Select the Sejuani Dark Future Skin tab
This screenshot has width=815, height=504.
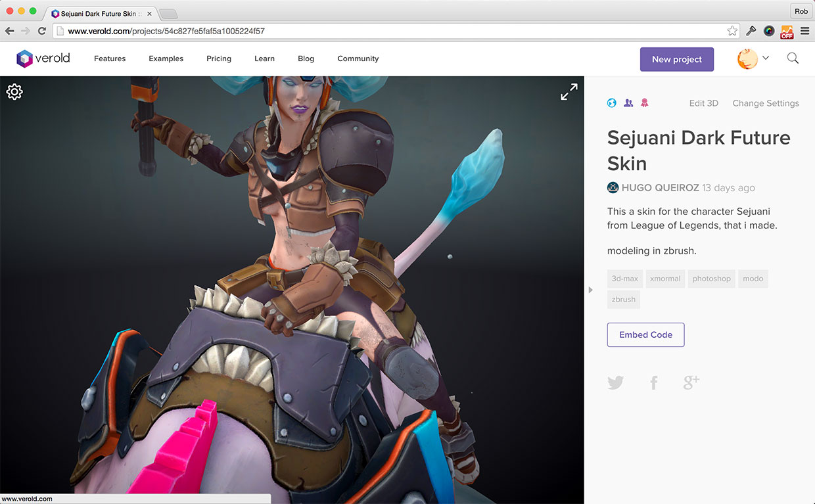pyautogui.click(x=101, y=13)
